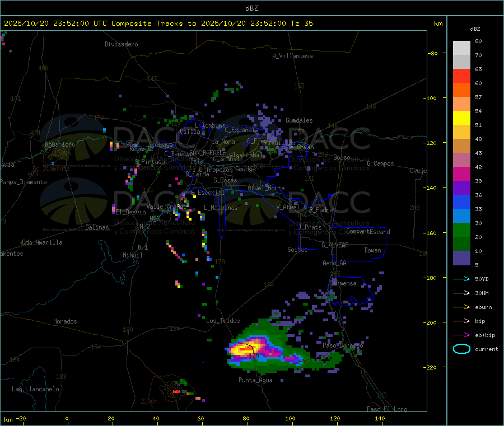Viewport: 504px width, 426px height.
Task: Click the 'eb+bip' legend label
Action: [485, 335]
